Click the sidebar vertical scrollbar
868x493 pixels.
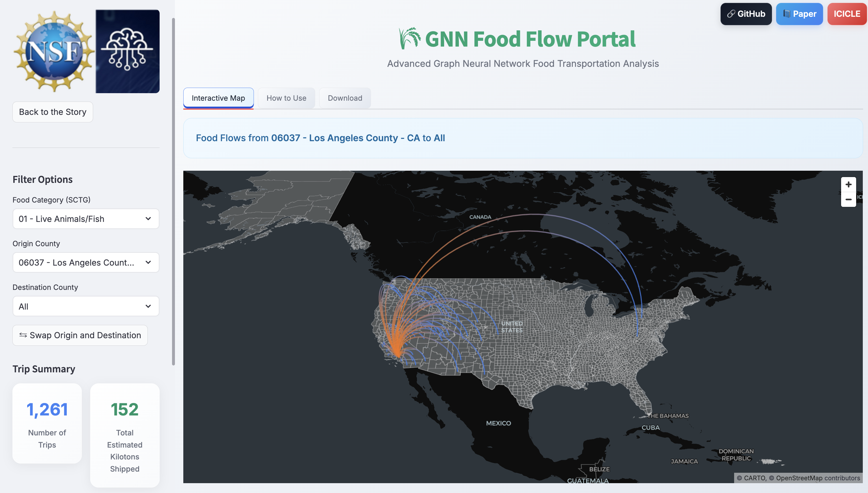click(173, 191)
